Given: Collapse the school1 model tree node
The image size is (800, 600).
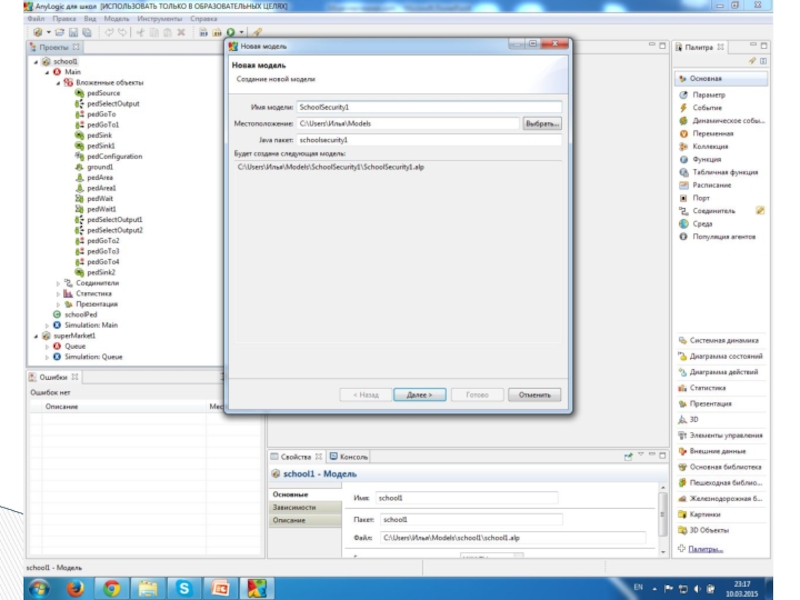Looking at the screenshot, I should point(36,62).
